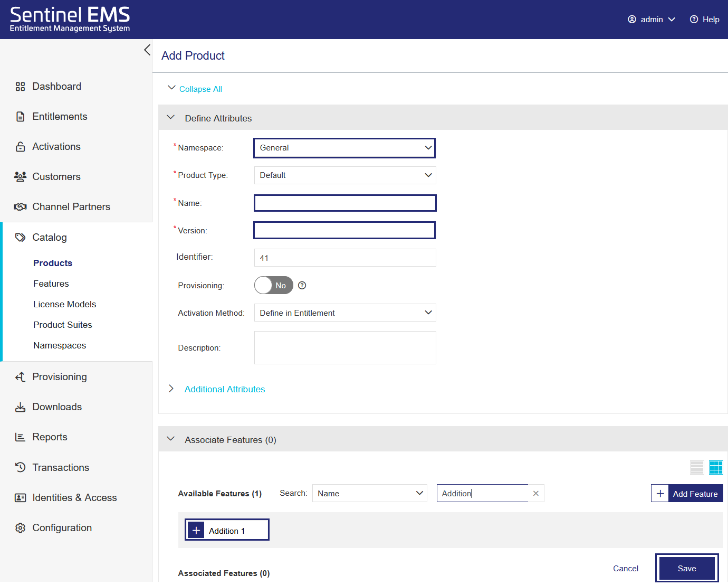Click the Add Feature button
Viewport: 728px width, 585px height.
tap(687, 494)
